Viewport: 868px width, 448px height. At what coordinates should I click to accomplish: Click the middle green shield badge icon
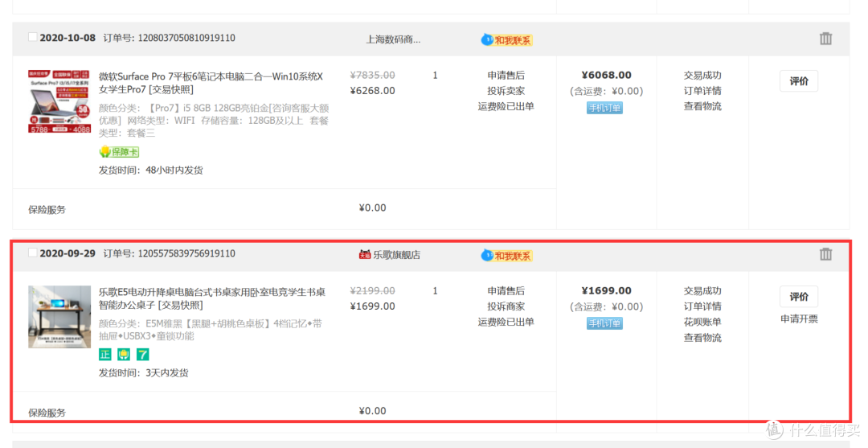[124, 355]
